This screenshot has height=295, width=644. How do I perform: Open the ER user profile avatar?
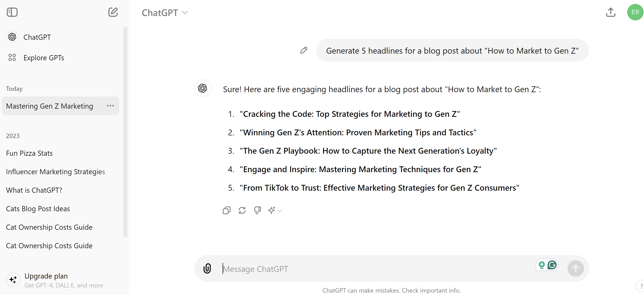click(635, 12)
